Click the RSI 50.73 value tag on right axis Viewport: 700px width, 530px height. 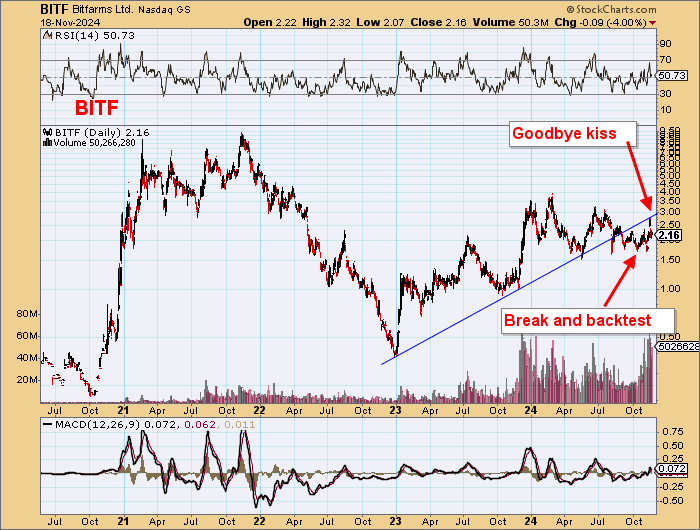[x=675, y=76]
